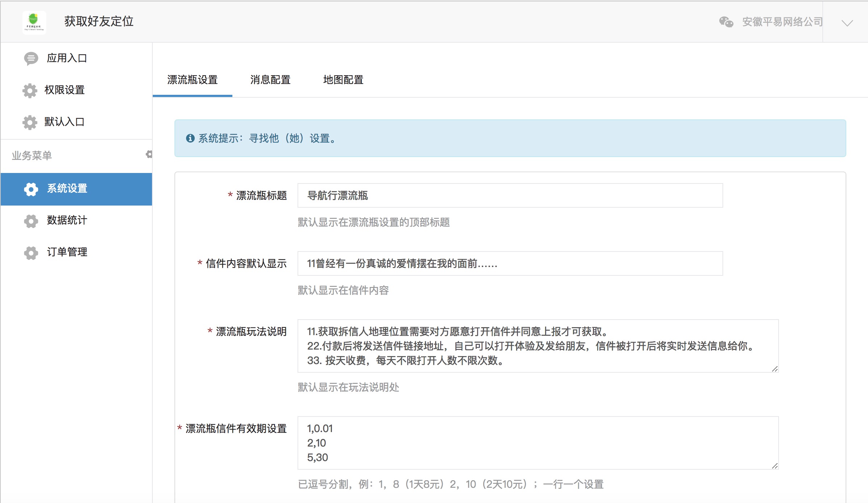Click the 数据统计 gear icon
Image resolution: width=868 pixels, height=503 pixels.
pos(31,220)
